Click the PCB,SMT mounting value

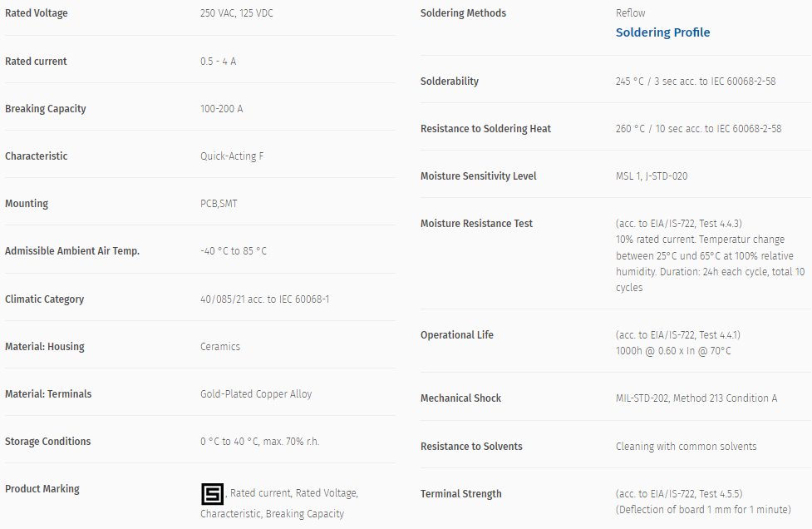tap(219, 204)
